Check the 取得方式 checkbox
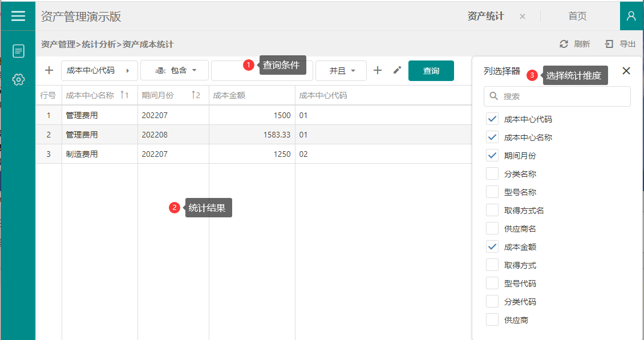The height and width of the screenshot is (340, 644). (492, 265)
